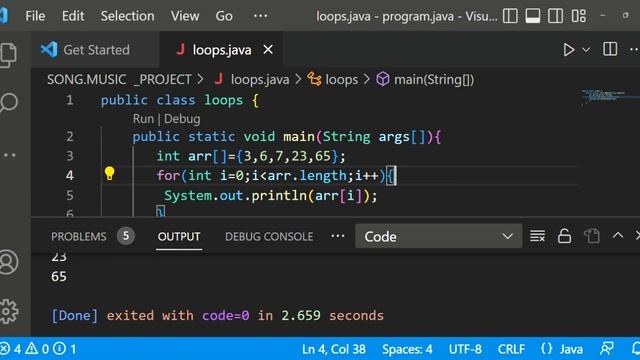Open the Search icon in activity bar
Image resolution: width=640 pixels, height=360 pixels.
[9, 102]
